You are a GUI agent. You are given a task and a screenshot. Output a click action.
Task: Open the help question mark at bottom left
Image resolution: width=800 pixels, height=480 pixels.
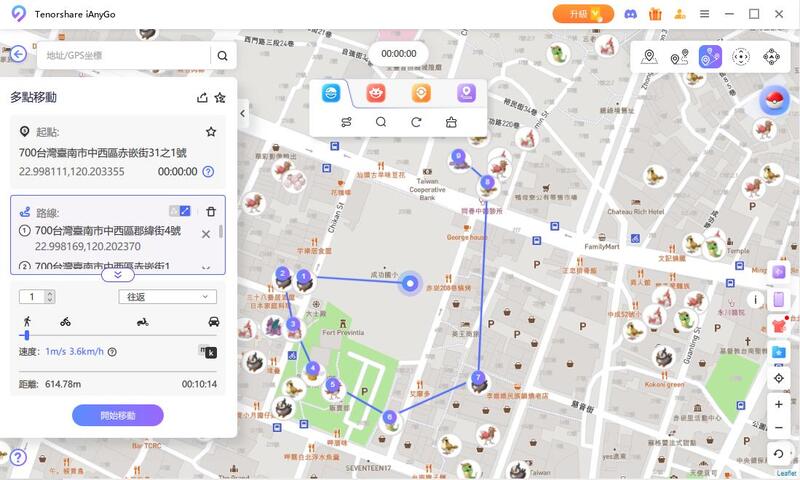click(18, 457)
